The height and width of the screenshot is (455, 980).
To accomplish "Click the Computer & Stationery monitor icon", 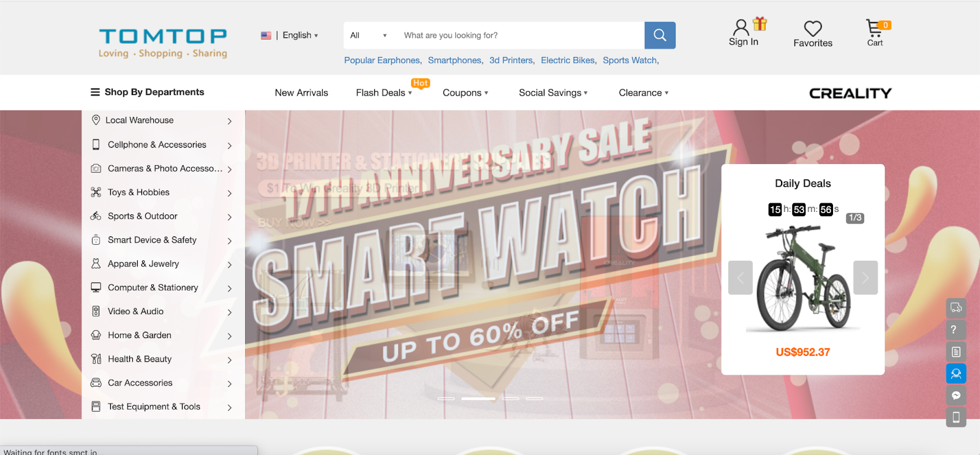I will [x=96, y=287].
